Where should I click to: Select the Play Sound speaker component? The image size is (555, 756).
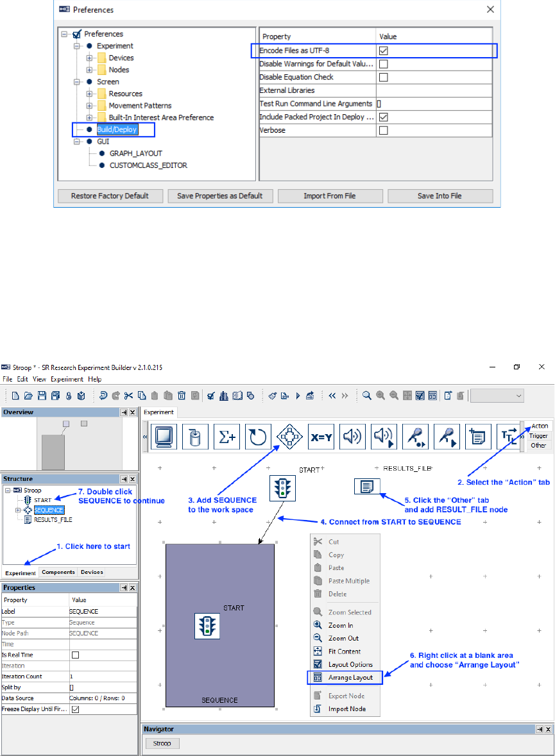[352, 437]
